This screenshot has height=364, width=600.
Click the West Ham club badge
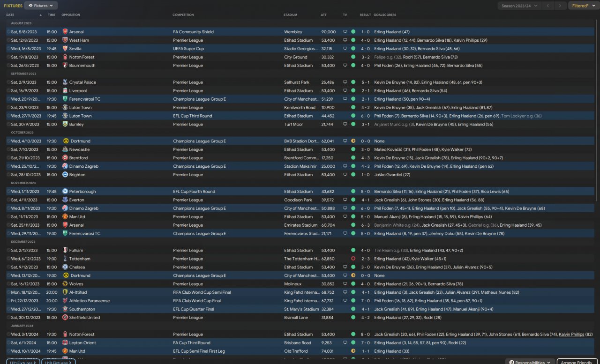(65, 40)
